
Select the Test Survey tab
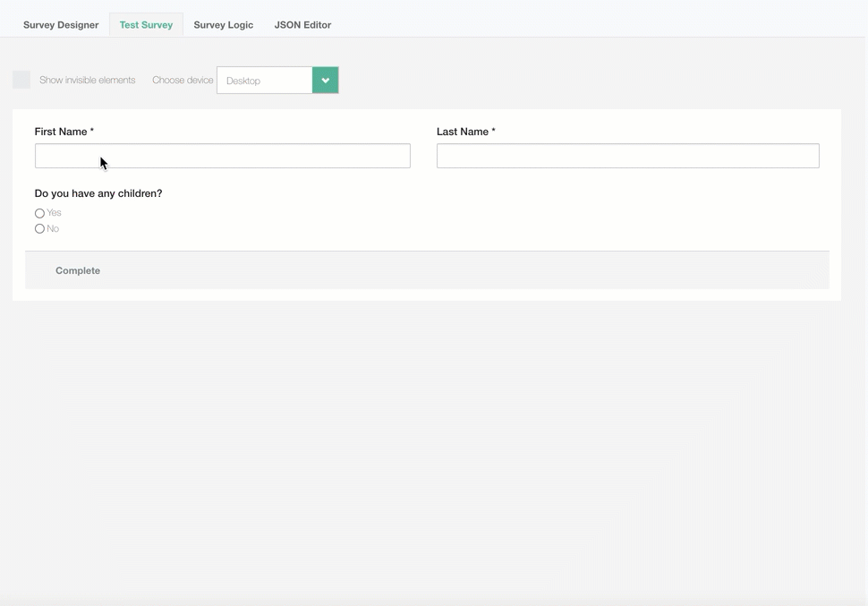tap(146, 25)
